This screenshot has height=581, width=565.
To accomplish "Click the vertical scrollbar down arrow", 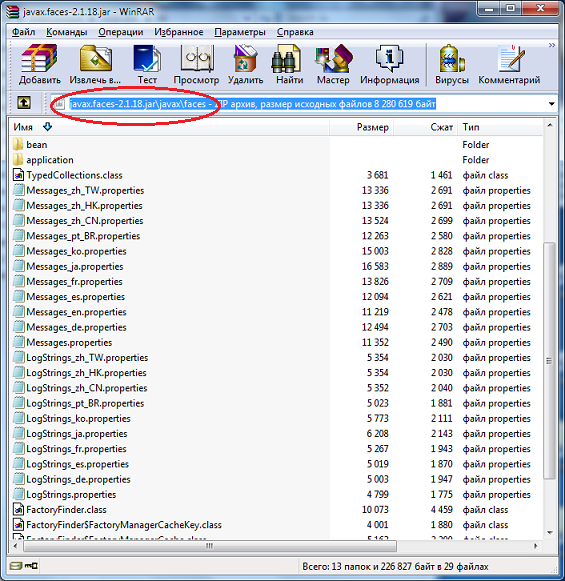I will 550,532.
